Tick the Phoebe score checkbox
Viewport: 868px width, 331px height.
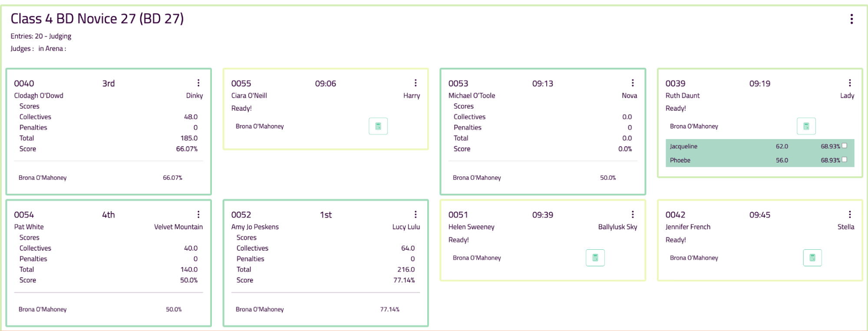tap(845, 160)
